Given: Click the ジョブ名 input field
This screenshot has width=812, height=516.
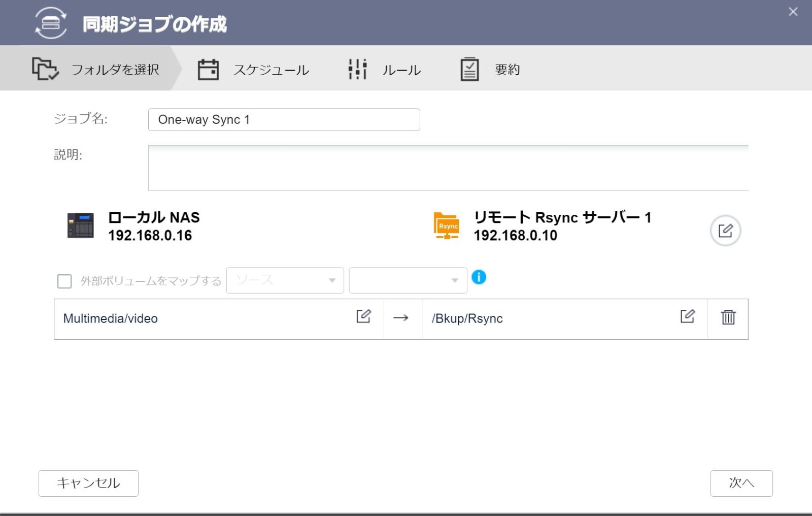Looking at the screenshot, I should [284, 120].
